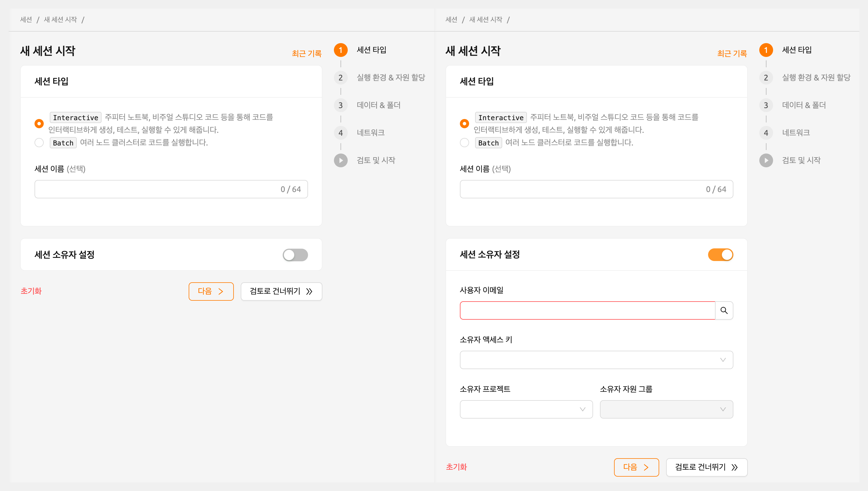Click the 다음 button in the left panel

[211, 291]
